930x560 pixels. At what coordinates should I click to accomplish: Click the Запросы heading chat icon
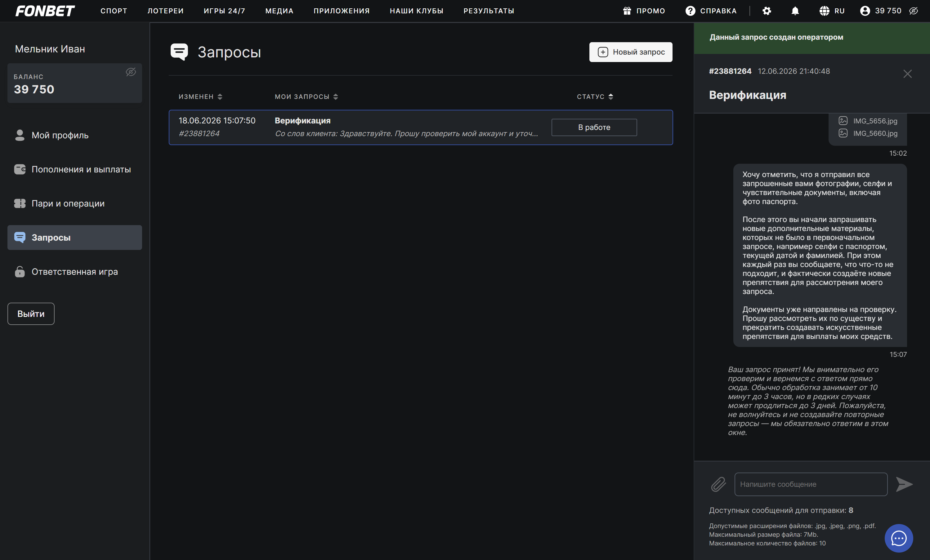[x=179, y=52]
